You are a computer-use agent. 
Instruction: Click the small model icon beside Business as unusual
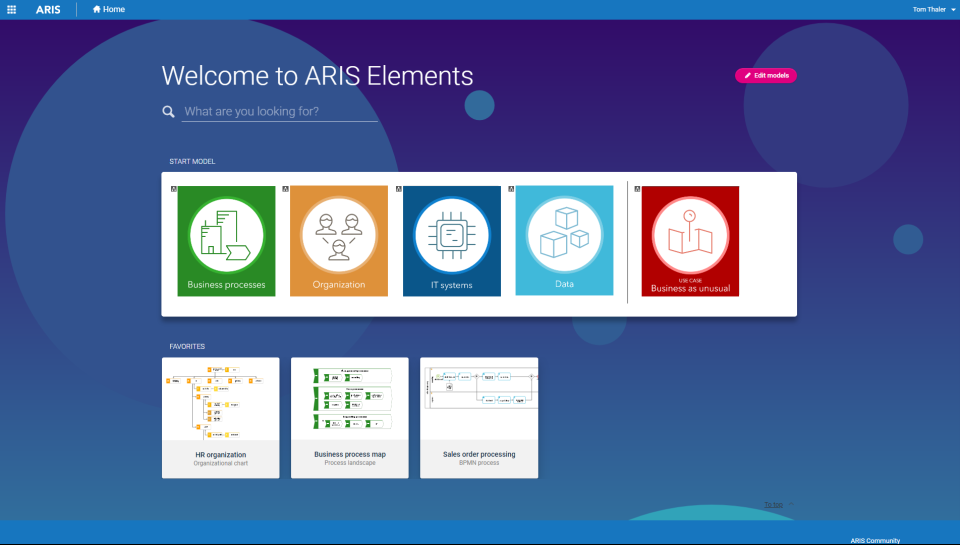[637, 189]
